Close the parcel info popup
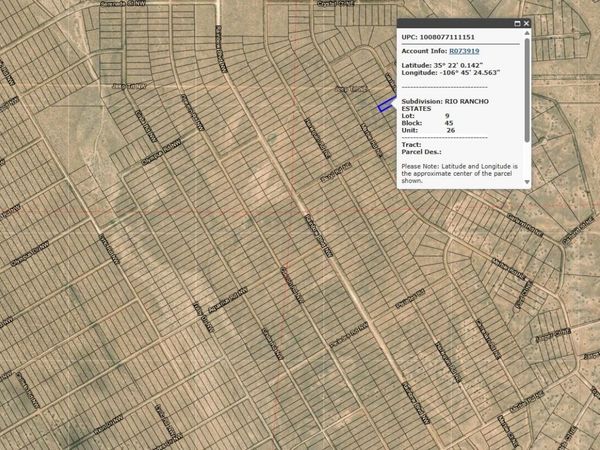 (527, 24)
